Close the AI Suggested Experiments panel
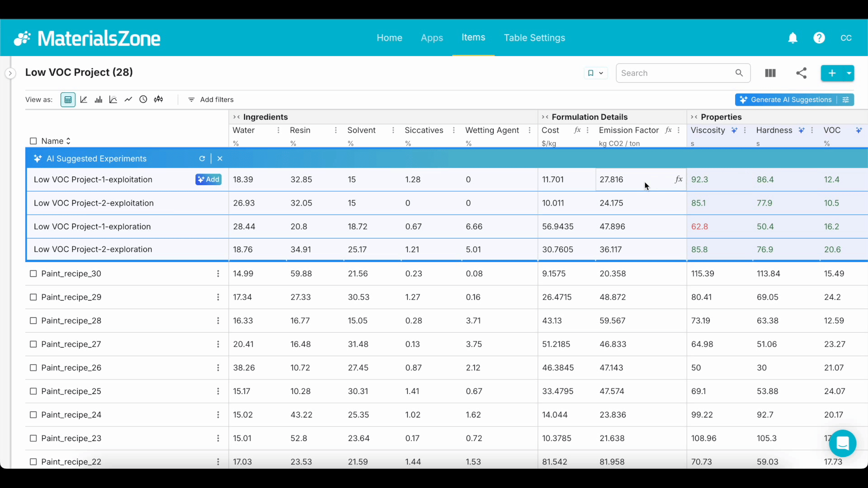Image resolution: width=868 pixels, height=488 pixels. click(x=220, y=159)
